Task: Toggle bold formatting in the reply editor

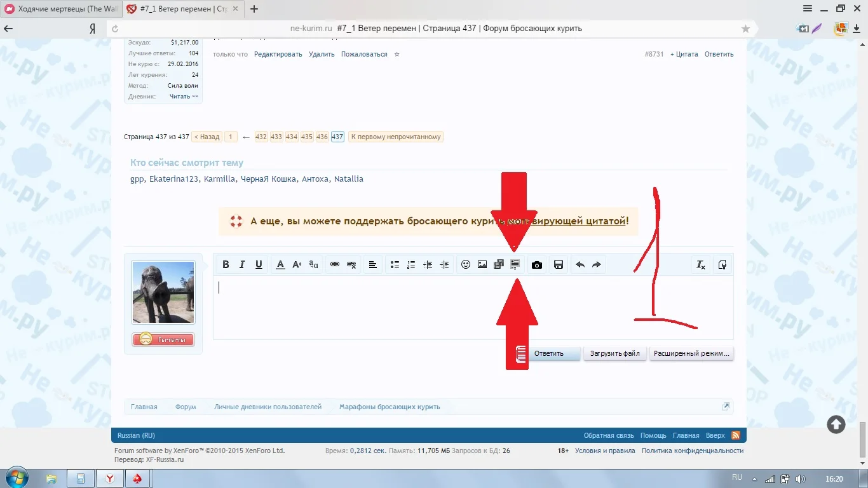Action: pyautogui.click(x=226, y=265)
